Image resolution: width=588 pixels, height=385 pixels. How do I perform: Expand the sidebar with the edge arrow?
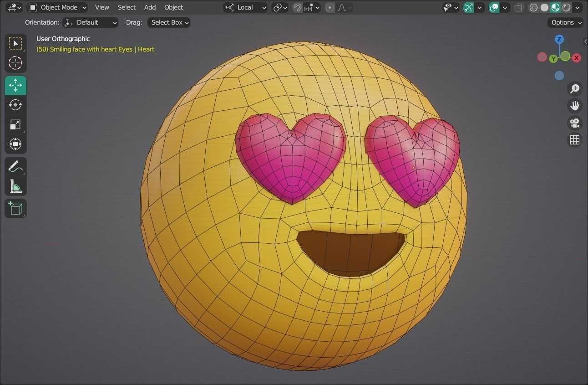click(x=585, y=41)
